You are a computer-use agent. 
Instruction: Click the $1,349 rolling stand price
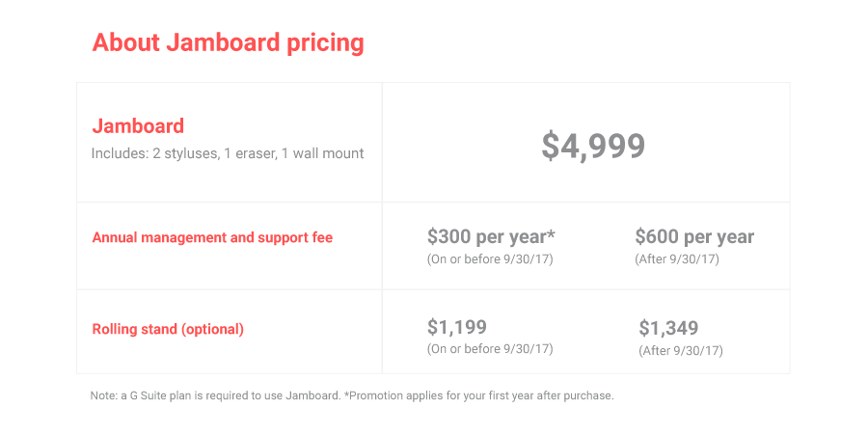pos(668,328)
